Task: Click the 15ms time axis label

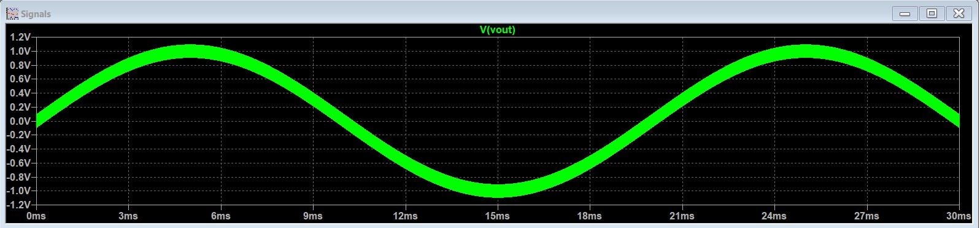Action: (x=498, y=216)
